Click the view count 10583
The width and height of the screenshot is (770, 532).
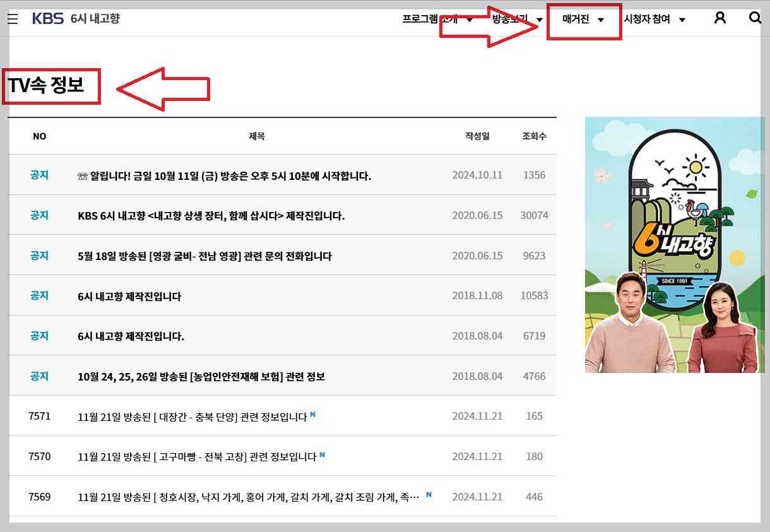[x=534, y=296]
